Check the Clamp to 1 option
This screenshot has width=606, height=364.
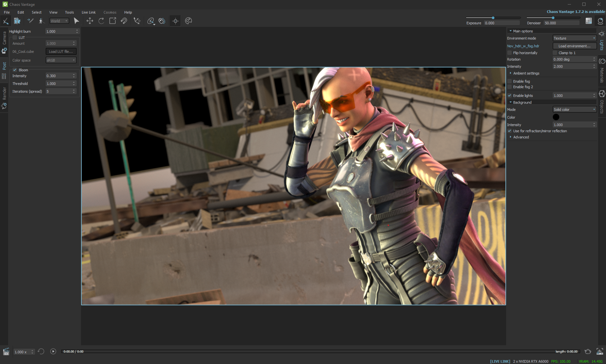(x=555, y=53)
